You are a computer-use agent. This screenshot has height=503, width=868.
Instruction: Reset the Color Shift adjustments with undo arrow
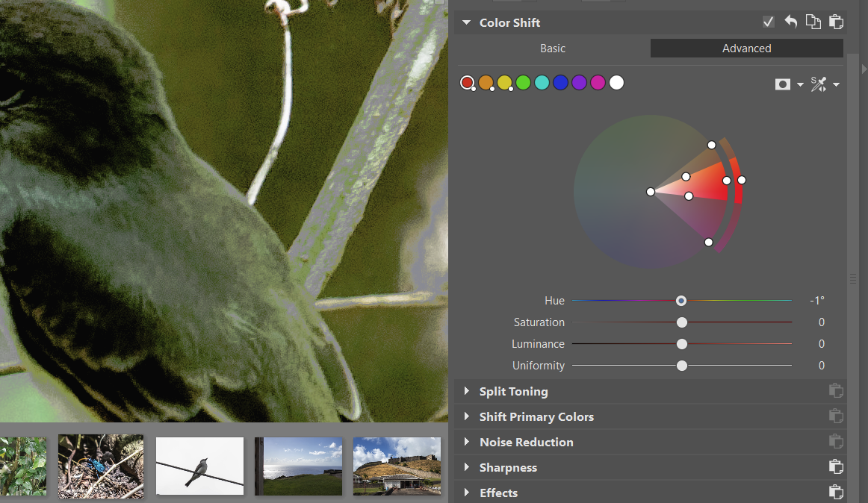(791, 22)
